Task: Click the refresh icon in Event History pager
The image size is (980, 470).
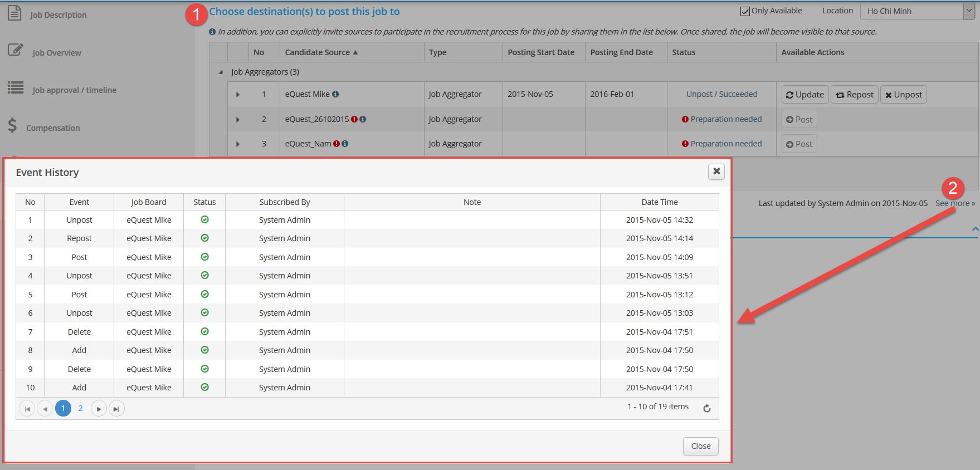Action: 706,408
